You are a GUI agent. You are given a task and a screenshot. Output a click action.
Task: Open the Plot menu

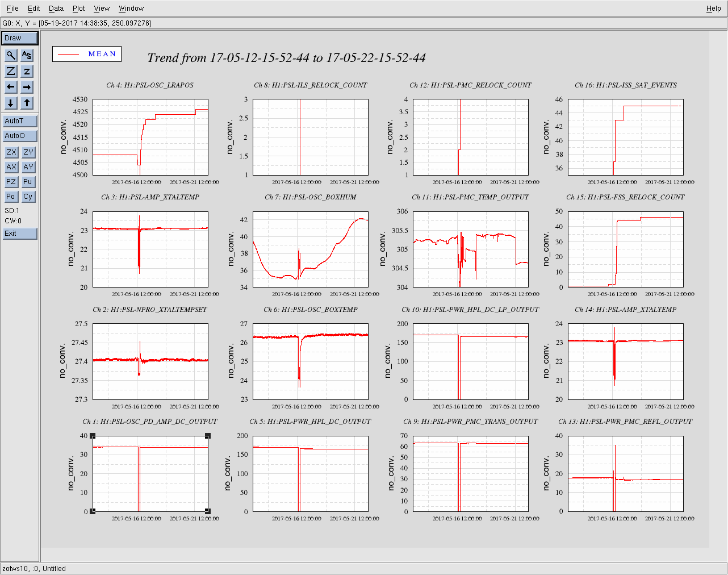tap(79, 9)
